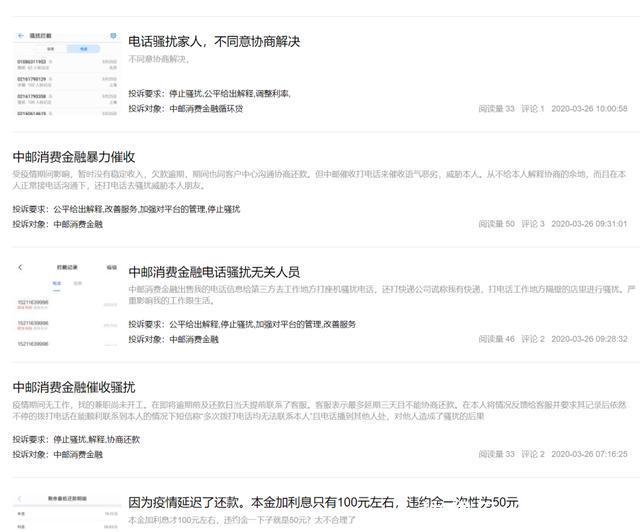Click the description starting 受疫情期间影响

click(319, 180)
